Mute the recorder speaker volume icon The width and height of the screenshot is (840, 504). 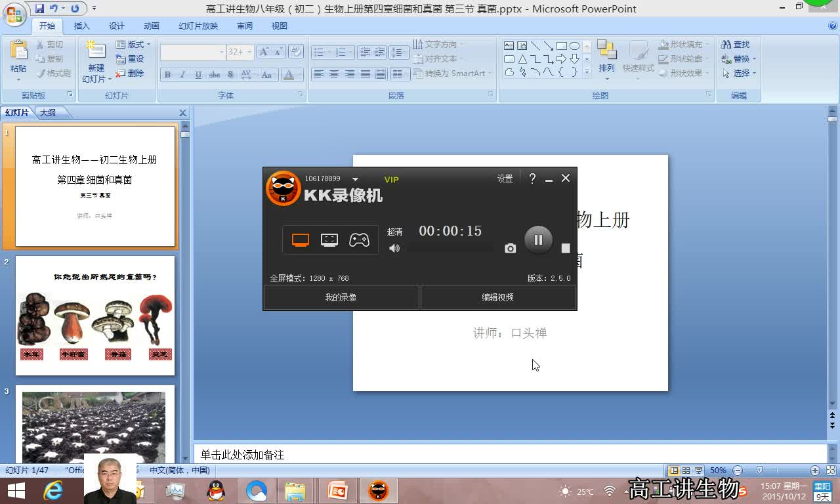tap(394, 248)
